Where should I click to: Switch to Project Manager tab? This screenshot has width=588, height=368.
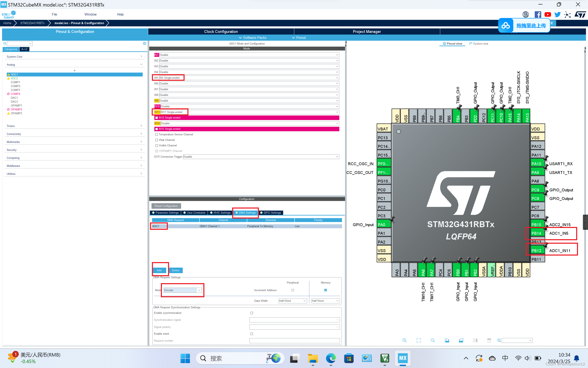tap(367, 32)
